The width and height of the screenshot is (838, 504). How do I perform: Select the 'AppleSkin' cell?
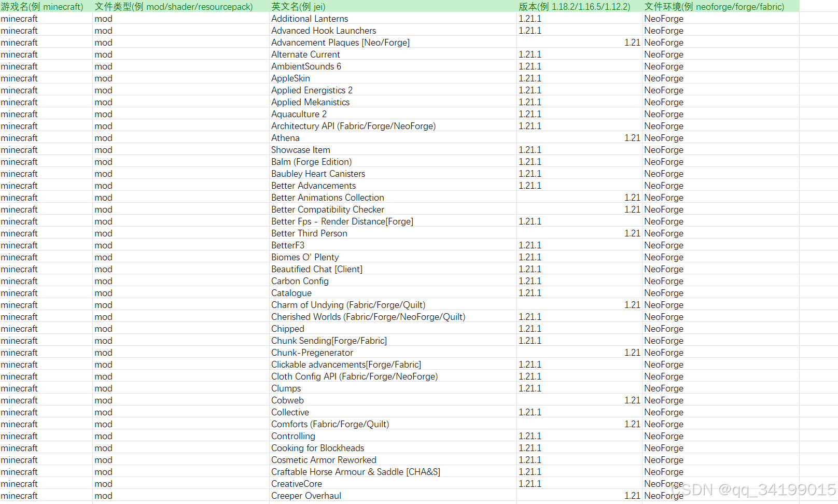tap(393, 78)
